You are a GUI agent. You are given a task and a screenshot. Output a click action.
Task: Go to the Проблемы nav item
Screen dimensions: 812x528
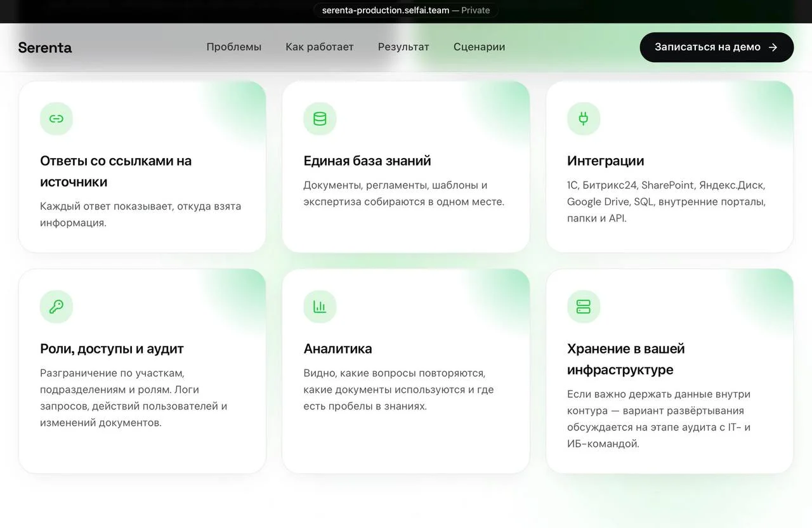click(x=234, y=47)
